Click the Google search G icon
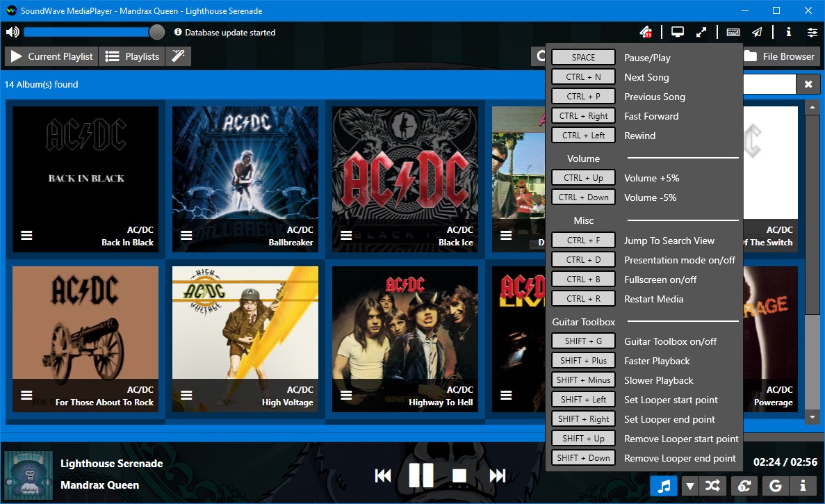This screenshot has height=504, width=825. 775,486
